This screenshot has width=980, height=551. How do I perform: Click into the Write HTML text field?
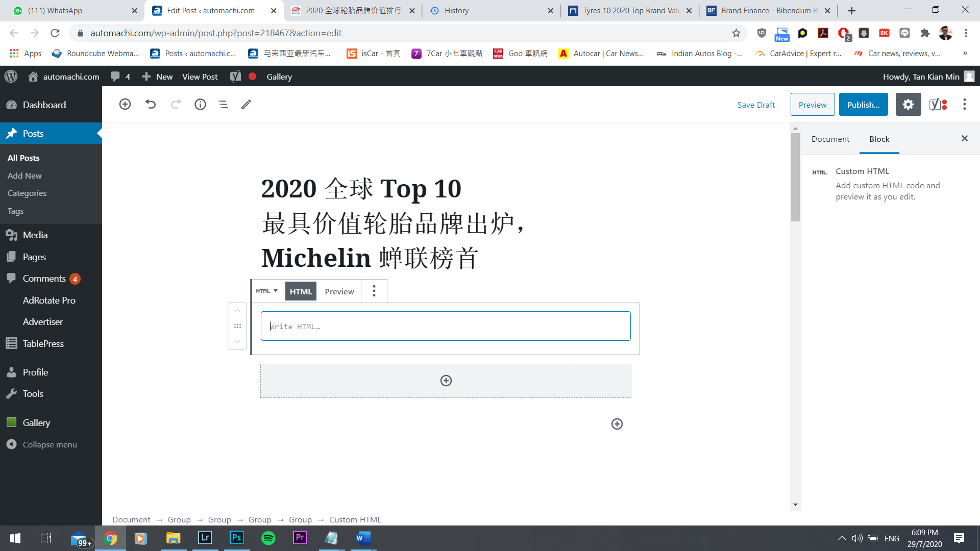(x=445, y=326)
